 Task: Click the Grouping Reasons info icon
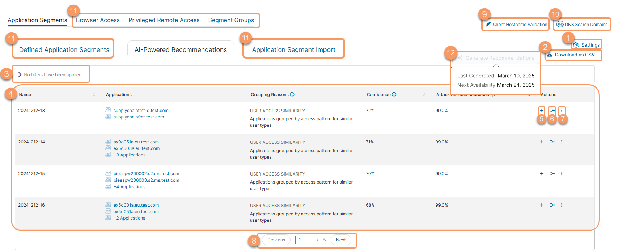tap(292, 95)
